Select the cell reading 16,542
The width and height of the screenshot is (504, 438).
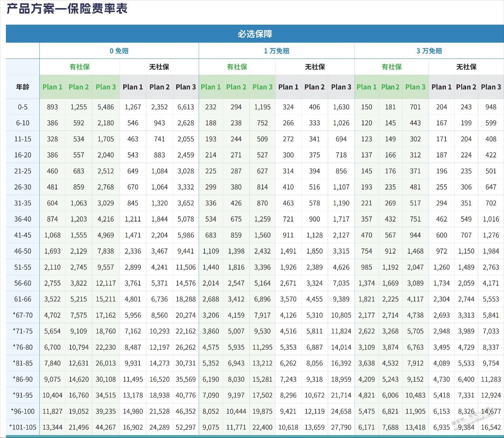coord(491,427)
